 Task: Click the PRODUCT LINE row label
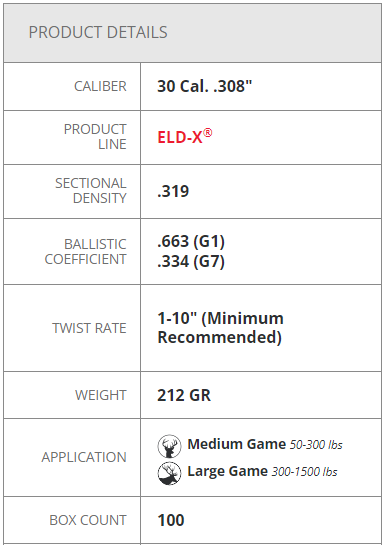coord(95,137)
